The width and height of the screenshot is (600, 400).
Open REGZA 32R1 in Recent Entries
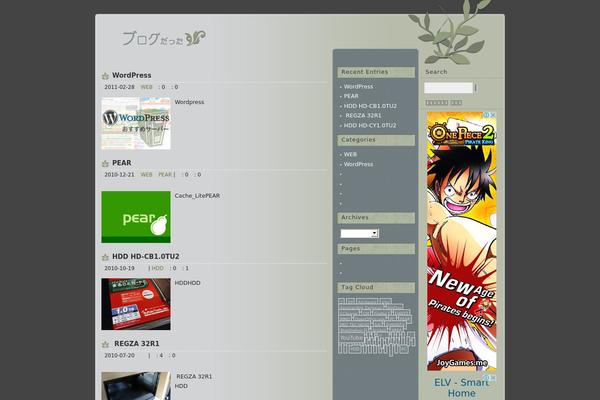click(363, 116)
